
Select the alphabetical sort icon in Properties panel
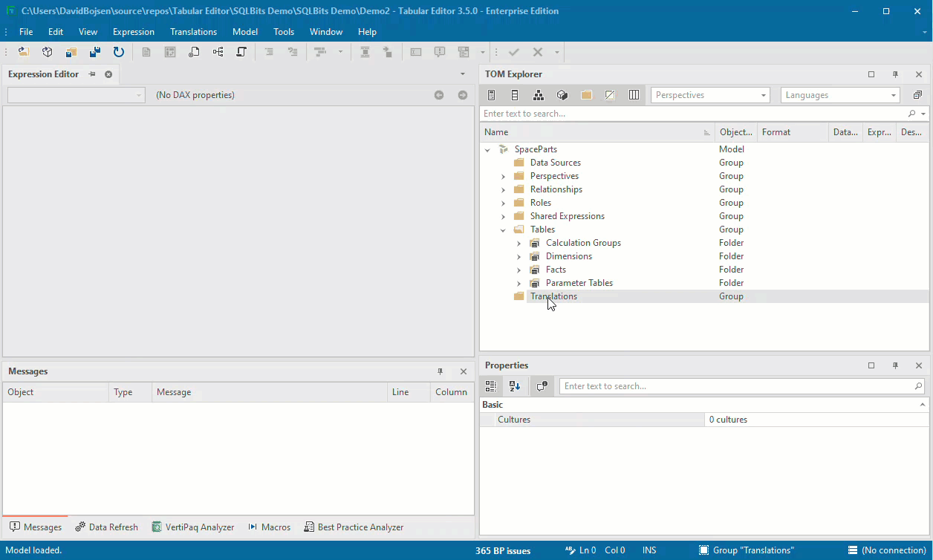click(514, 385)
